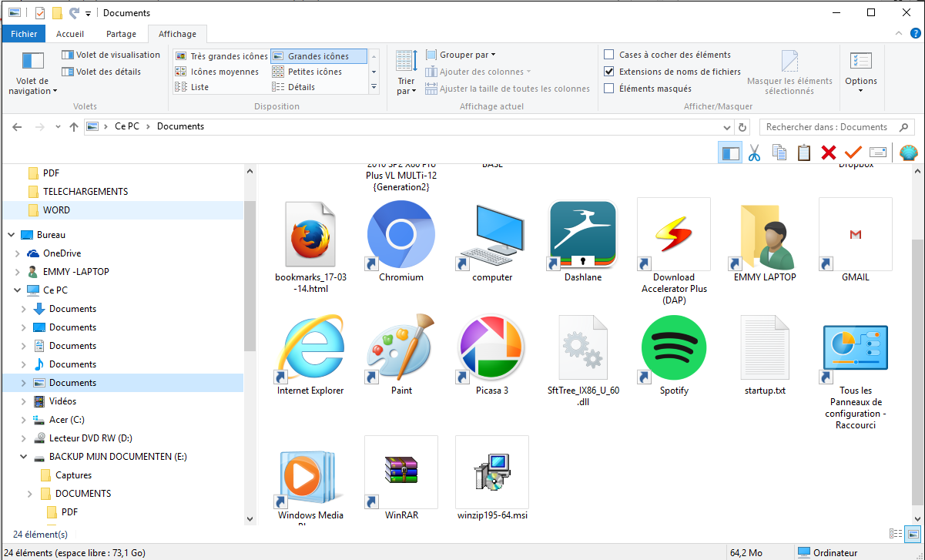Click the orange checkmark Properties icon

tap(853, 153)
